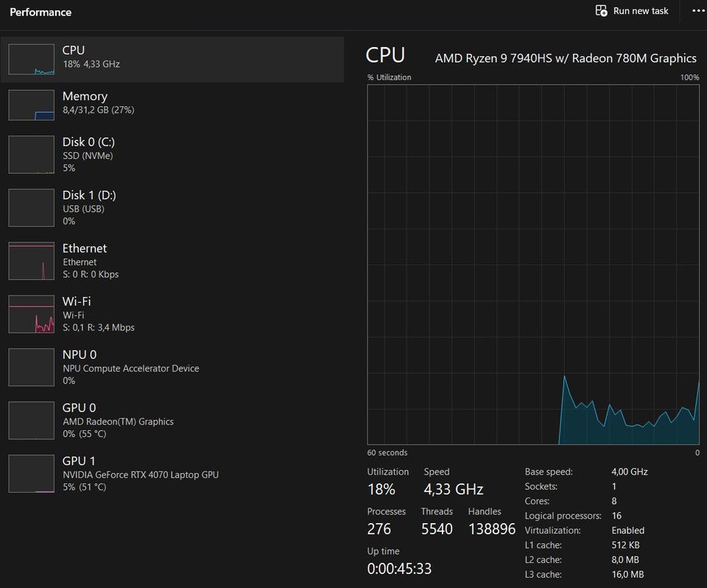This screenshot has width=707, height=588.
Task: Open Disk 1 (D:) USB view
Action: tap(172, 208)
